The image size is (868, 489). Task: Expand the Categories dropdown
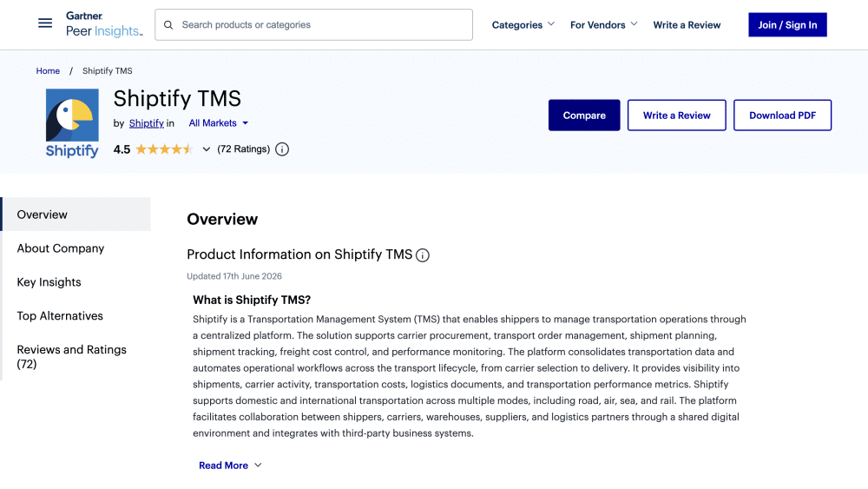click(x=523, y=25)
